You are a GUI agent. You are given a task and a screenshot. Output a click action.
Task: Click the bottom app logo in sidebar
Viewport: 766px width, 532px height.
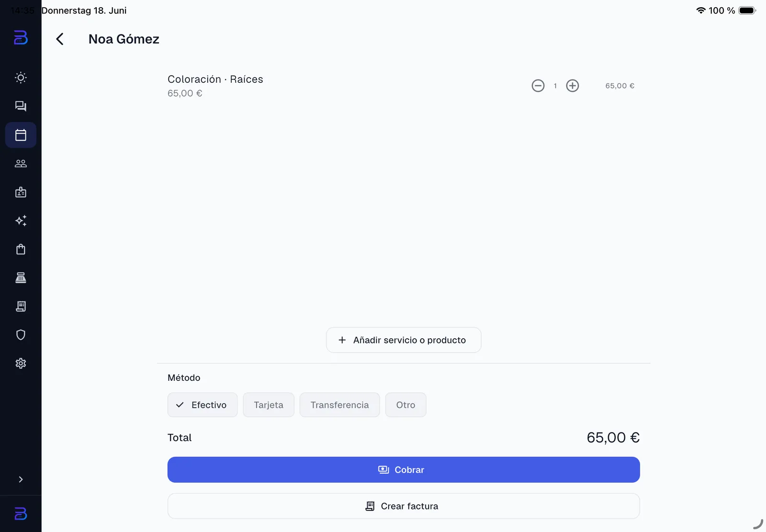21,514
